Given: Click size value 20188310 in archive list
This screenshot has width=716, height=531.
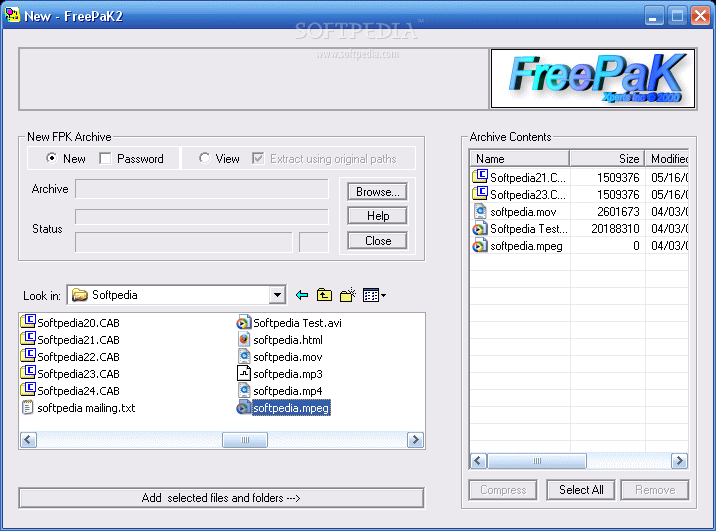Looking at the screenshot, I should coord(615,228).
